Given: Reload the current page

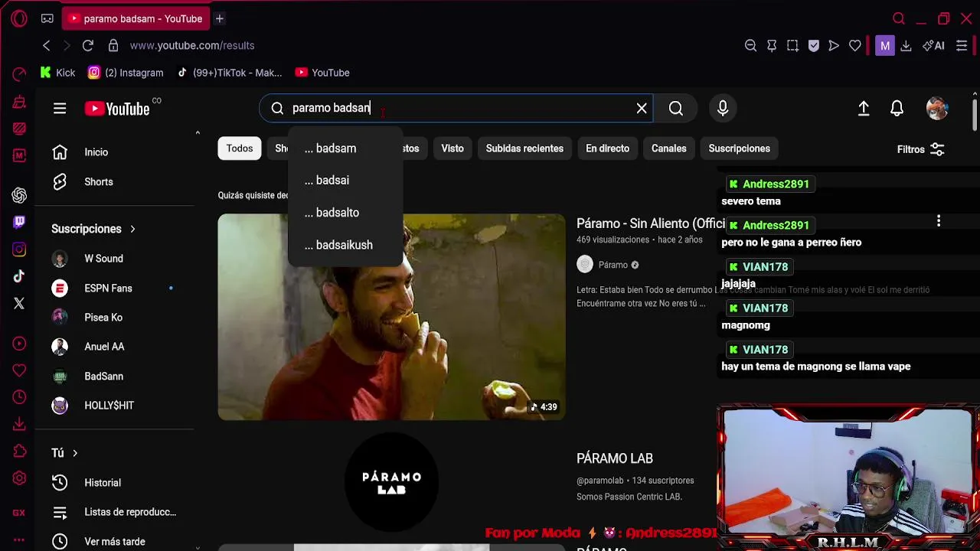Looking at the screenshot, I should pyautogui.click(x=88, y=46).
